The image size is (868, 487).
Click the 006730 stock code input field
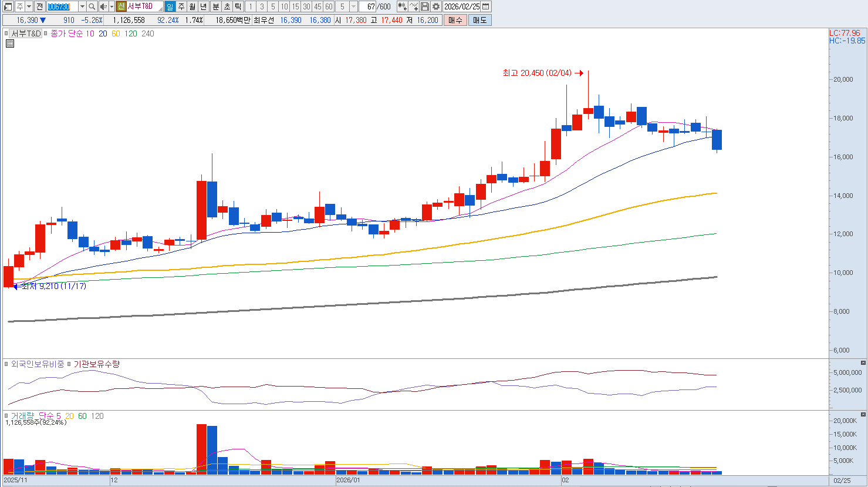click(62, 6)
